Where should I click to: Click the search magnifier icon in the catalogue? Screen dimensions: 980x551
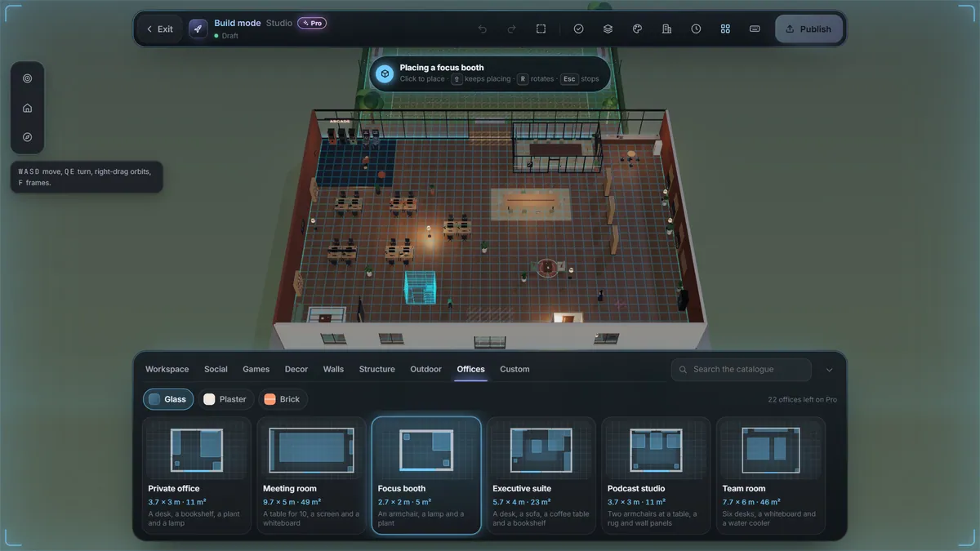pos(684,370)
